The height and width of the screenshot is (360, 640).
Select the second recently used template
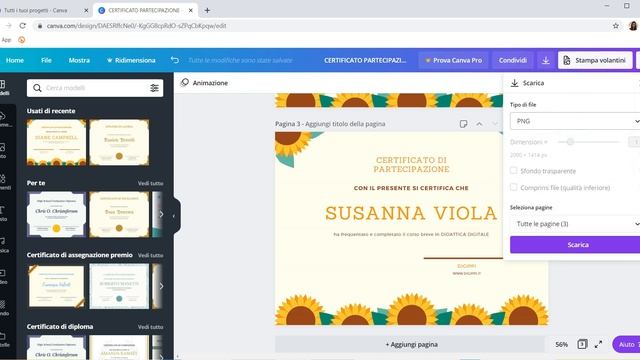(119, 142)
